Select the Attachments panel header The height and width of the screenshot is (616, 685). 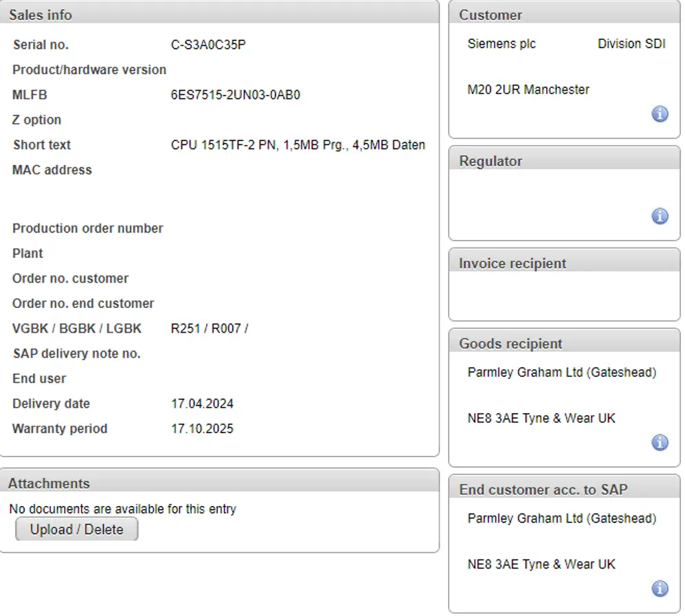[x=49, y=483]
